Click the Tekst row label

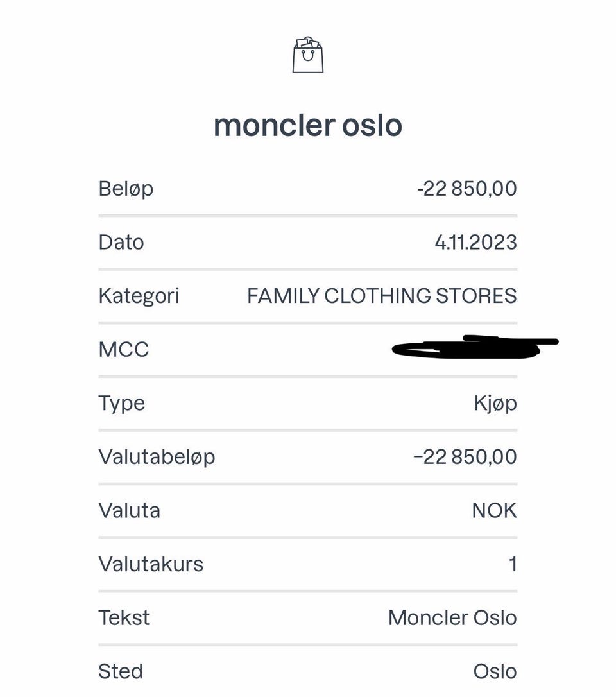[124, 617]
